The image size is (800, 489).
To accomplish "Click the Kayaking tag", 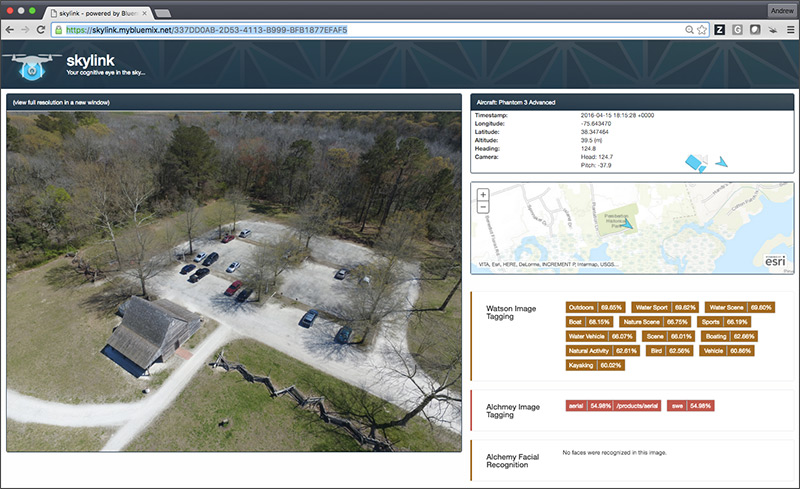I will click(x=595, y=365).
